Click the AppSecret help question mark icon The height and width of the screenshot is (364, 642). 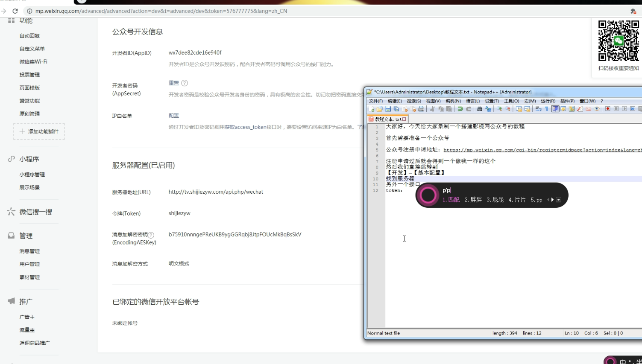click(185, 83)
